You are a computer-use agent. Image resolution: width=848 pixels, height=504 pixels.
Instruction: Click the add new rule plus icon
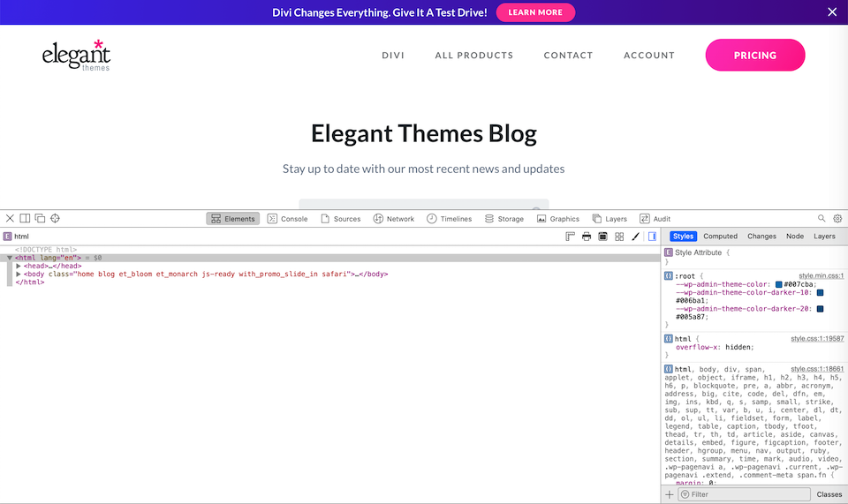669,494
